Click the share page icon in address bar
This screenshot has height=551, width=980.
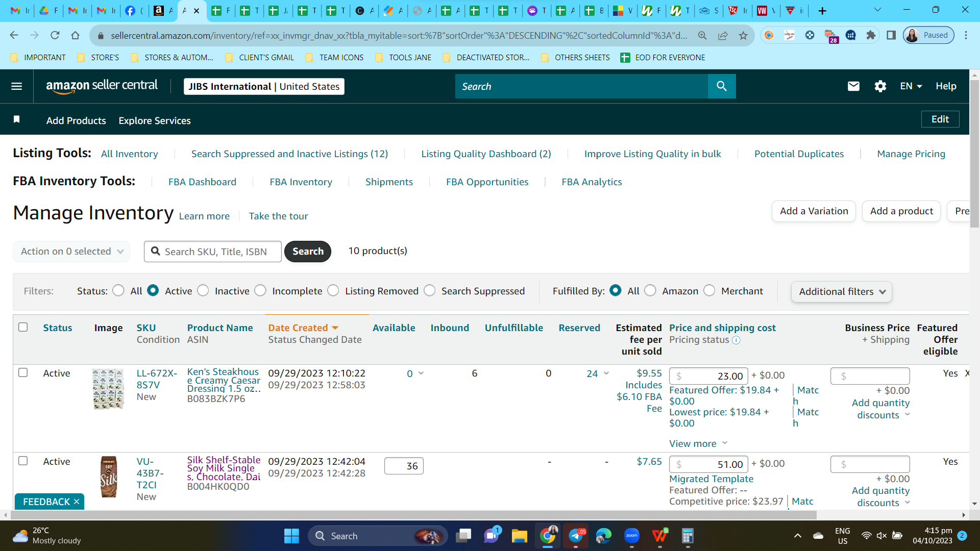point(723,35)
